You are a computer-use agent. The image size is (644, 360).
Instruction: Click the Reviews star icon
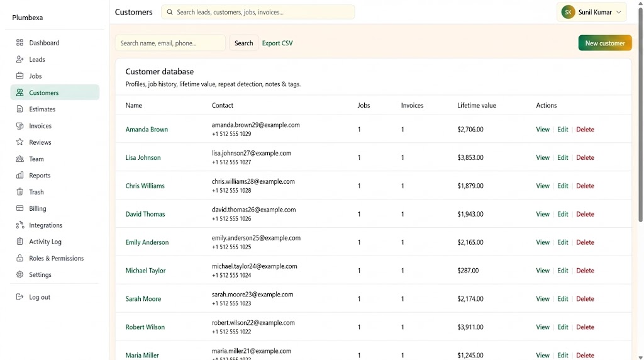[19, 142]
